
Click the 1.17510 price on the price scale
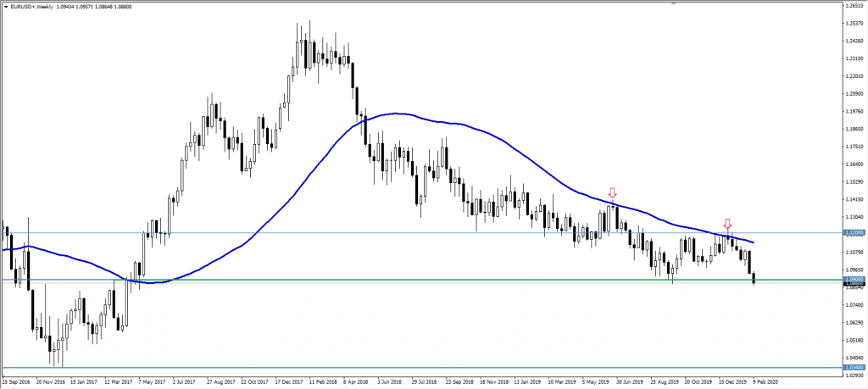[x=854, y=147]
